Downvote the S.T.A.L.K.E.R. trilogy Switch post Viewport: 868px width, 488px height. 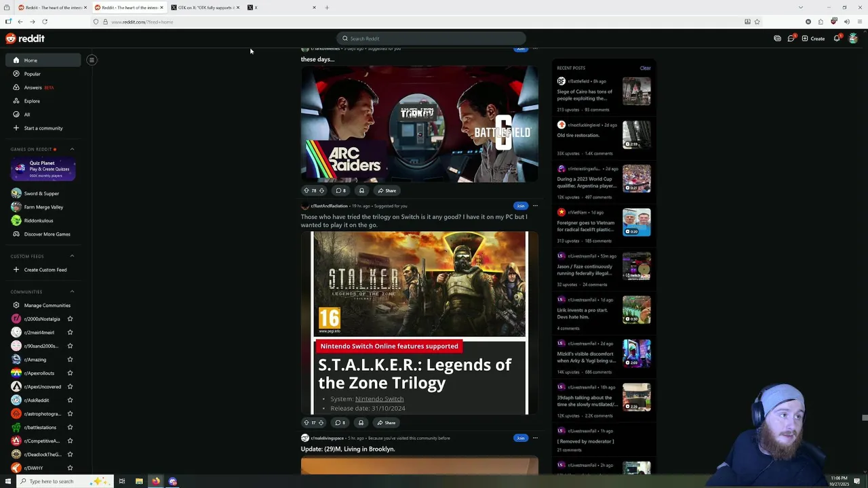(321, 422)
